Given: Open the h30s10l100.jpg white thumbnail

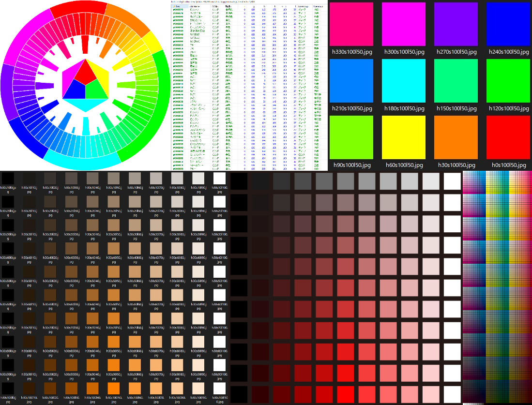Looking at the screenshot, I should click(x=221, y=178).
